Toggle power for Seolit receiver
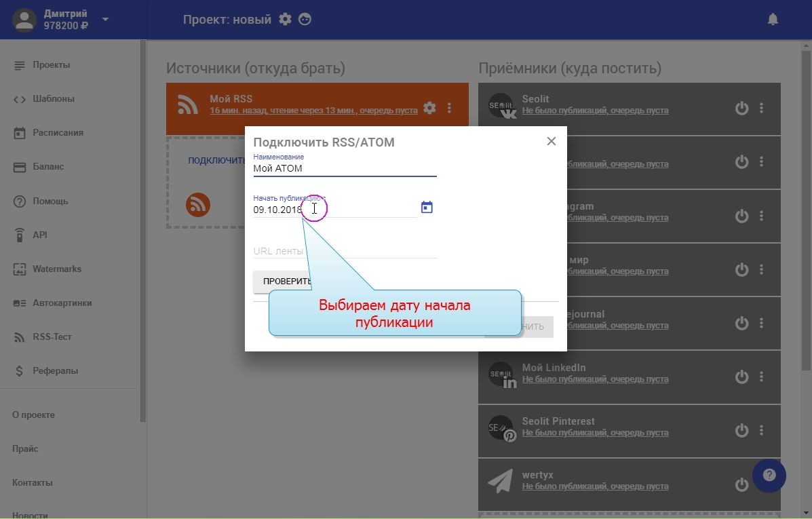 [x=741, y=108]
